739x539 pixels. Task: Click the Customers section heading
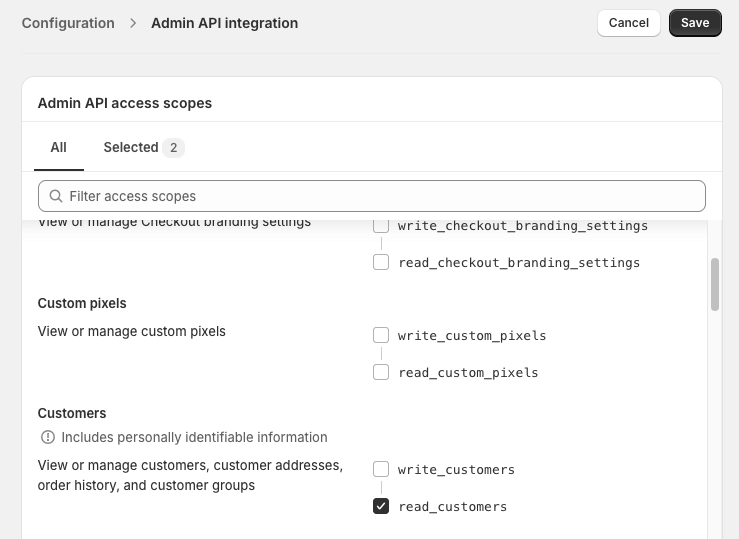72,413
